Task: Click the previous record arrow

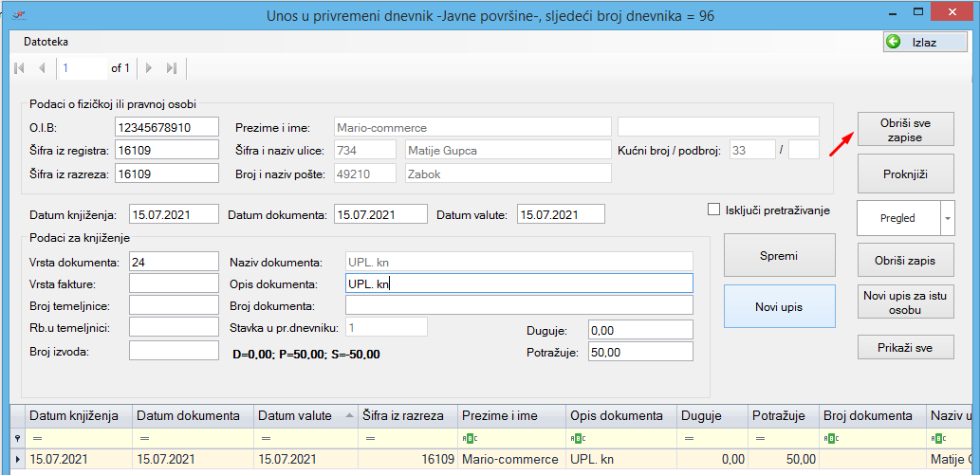Action: (42, 68)
